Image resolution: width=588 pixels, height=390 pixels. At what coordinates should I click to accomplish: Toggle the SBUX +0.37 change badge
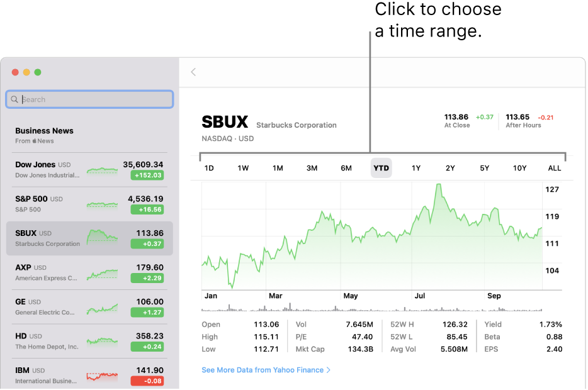pos(147,244)
